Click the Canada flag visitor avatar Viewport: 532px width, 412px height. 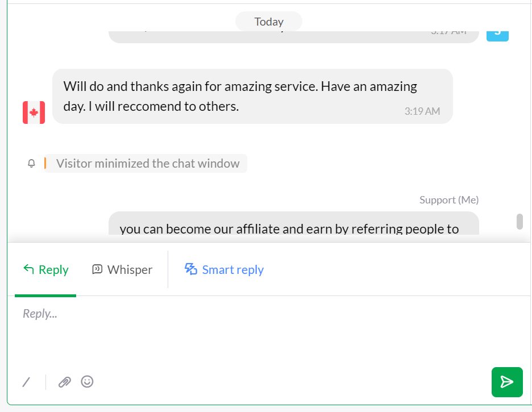34,113
